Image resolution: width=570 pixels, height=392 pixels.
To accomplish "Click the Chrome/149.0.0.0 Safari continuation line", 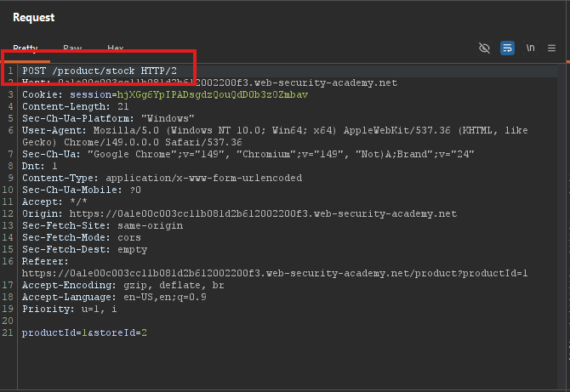I will pos(132,142).
